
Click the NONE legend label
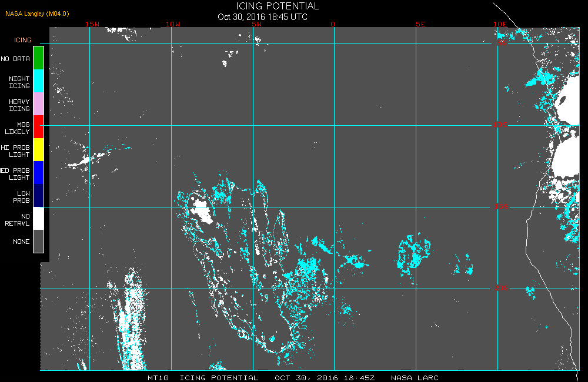(21, 242)
